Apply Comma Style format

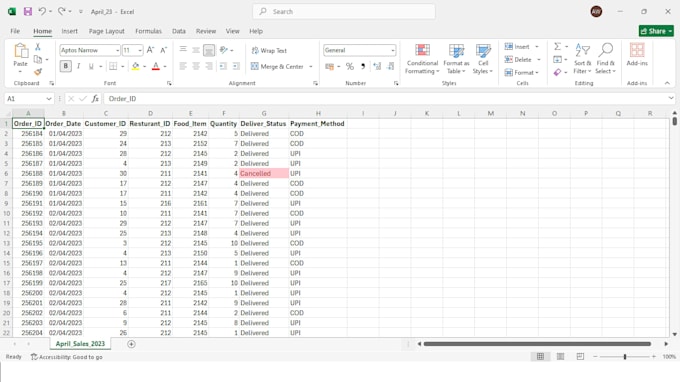click(363, 66)
